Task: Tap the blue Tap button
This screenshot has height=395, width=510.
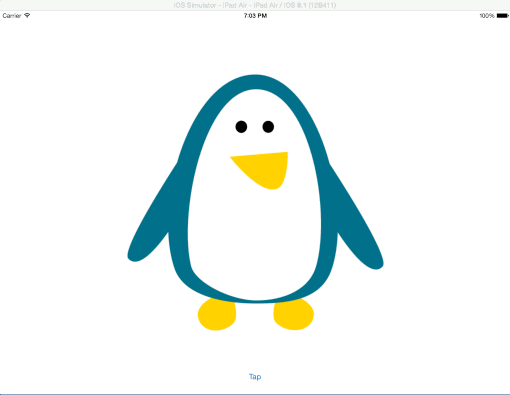Action: (255, 377)
